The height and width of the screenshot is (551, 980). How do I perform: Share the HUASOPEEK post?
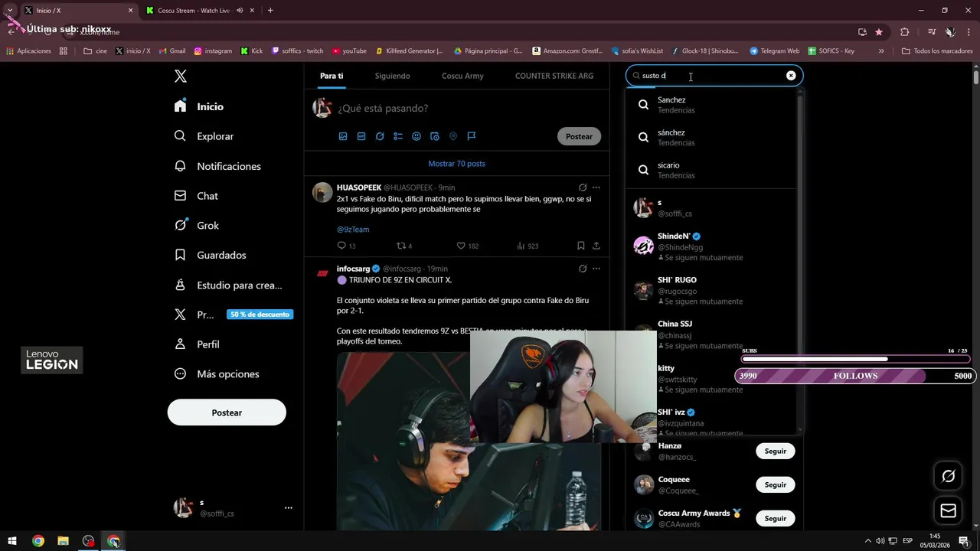(x=596, y=246)
